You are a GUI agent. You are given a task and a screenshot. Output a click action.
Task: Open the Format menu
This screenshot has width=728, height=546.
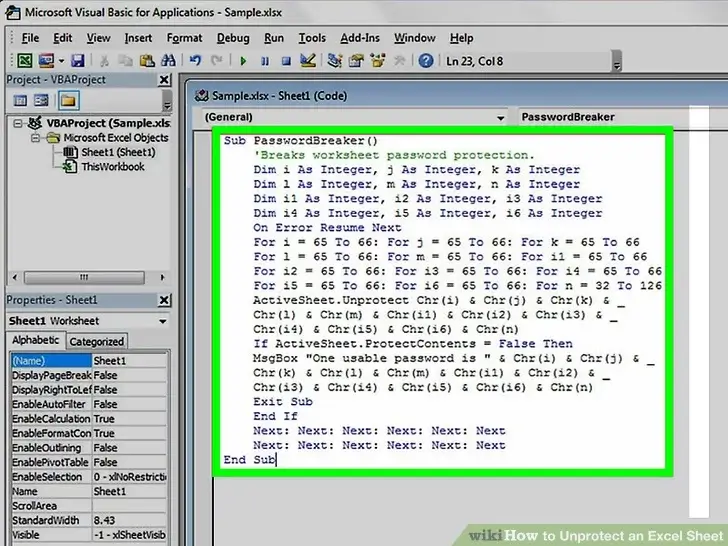click(x=184, y=38)
